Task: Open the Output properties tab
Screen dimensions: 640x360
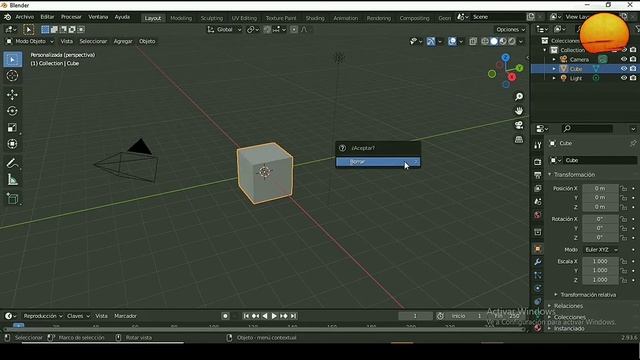Action: (x=538, y=175)
